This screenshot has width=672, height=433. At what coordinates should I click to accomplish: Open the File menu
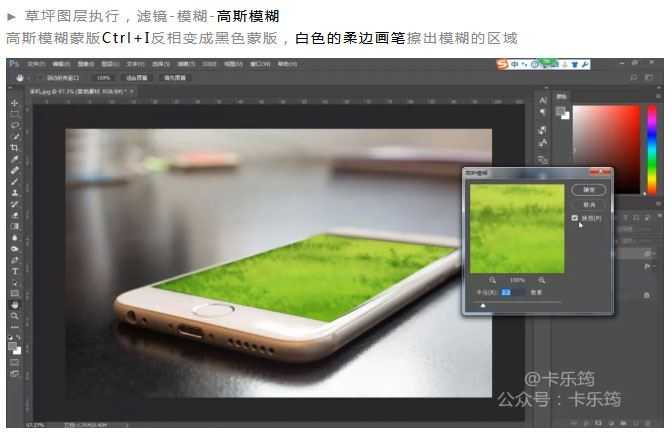36,63
